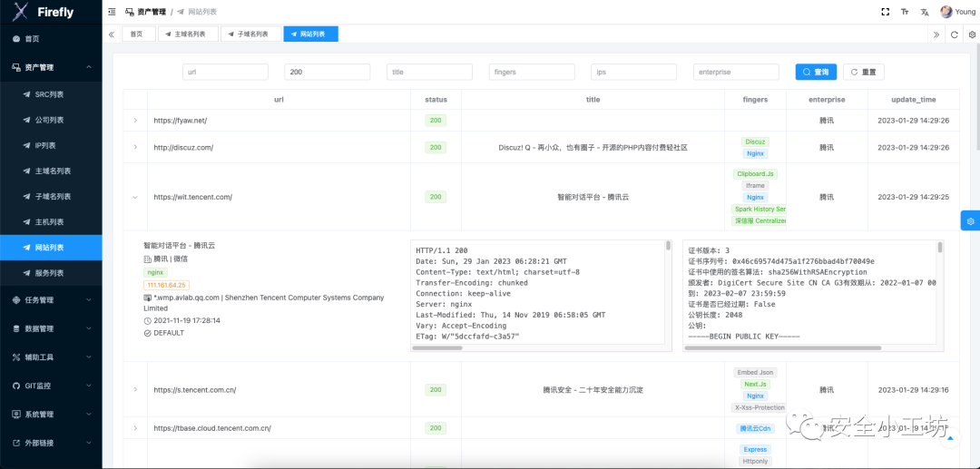The width and height of the screenshot is (980, 469).
Task: Click the Next.Js fingerprint tag
Action: [755, 384]
